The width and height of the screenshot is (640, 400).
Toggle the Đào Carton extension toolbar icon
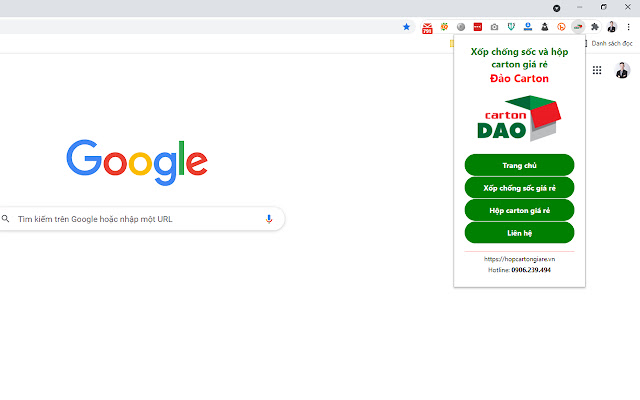click(x=578, y=27)
